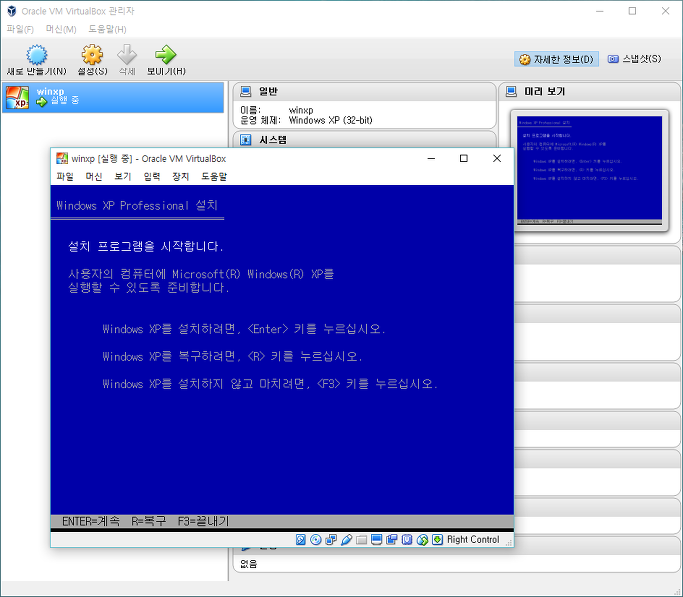Image resolution: width=683 pixels, height=597 pixels.
Task: Open 입력 menu in winxp VM window
Action: (x=152, y=176)
